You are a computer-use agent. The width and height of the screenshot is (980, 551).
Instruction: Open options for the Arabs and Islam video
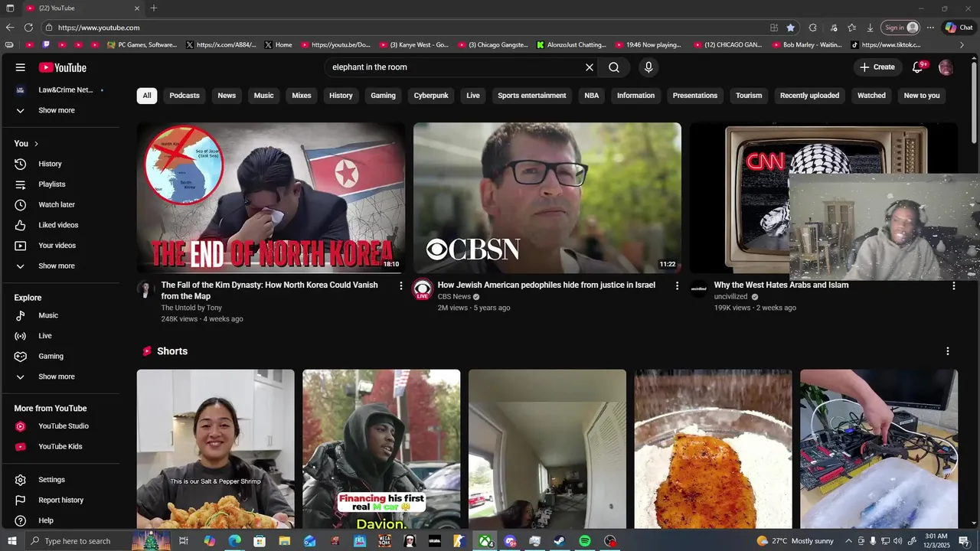pyautogui.click(x=953, y=285)
